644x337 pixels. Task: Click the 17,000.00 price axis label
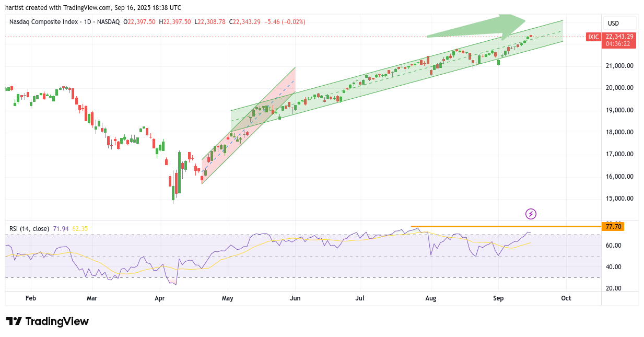pyautogui.click(x=619, y=154)
